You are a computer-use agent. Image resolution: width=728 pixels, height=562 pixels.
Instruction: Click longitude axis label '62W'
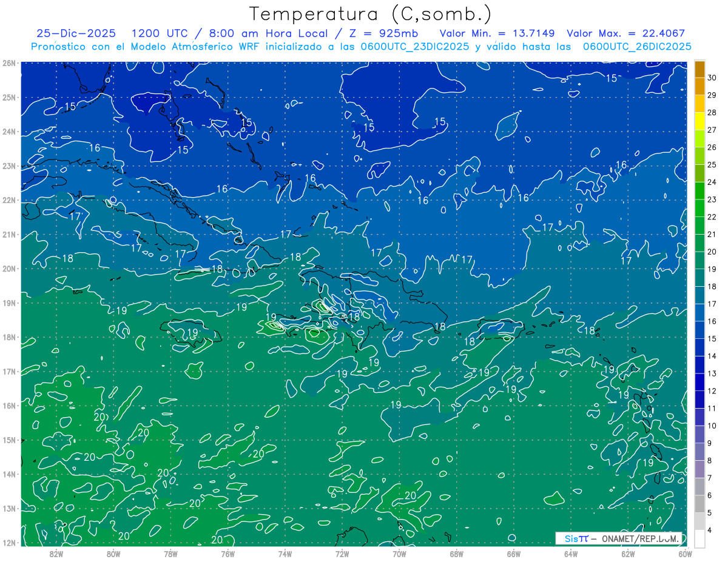point(628,554)
